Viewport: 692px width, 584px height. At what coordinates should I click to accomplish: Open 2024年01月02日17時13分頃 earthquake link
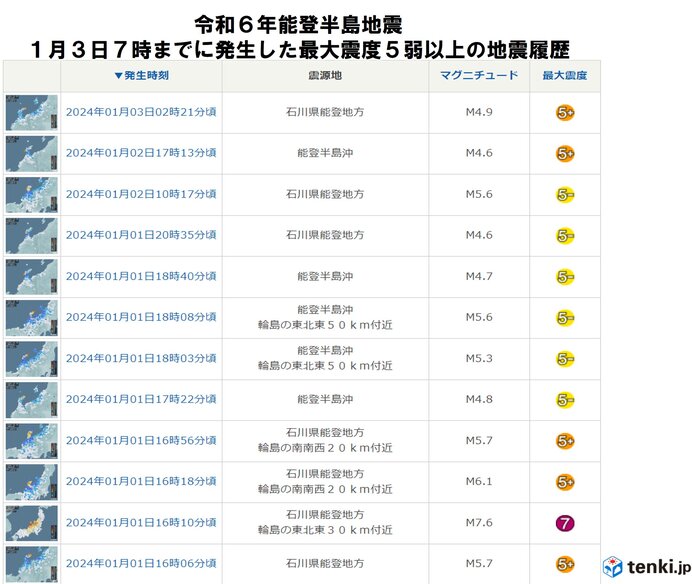141,153
